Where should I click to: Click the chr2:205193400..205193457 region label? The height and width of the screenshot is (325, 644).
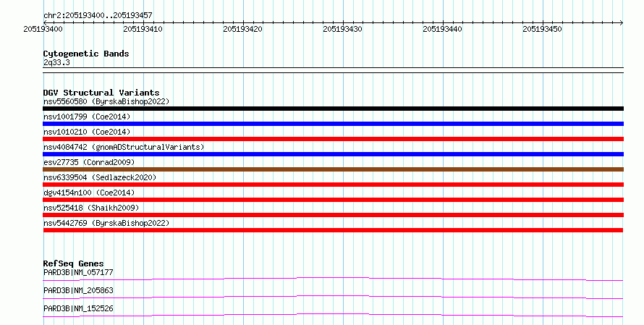click(98, 15)
